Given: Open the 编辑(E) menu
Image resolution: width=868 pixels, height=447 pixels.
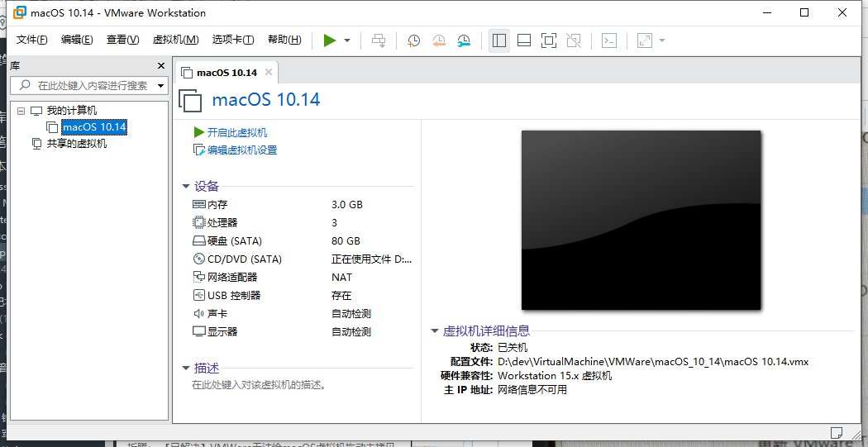Looking at the screenshot, I should pos(77,40).
